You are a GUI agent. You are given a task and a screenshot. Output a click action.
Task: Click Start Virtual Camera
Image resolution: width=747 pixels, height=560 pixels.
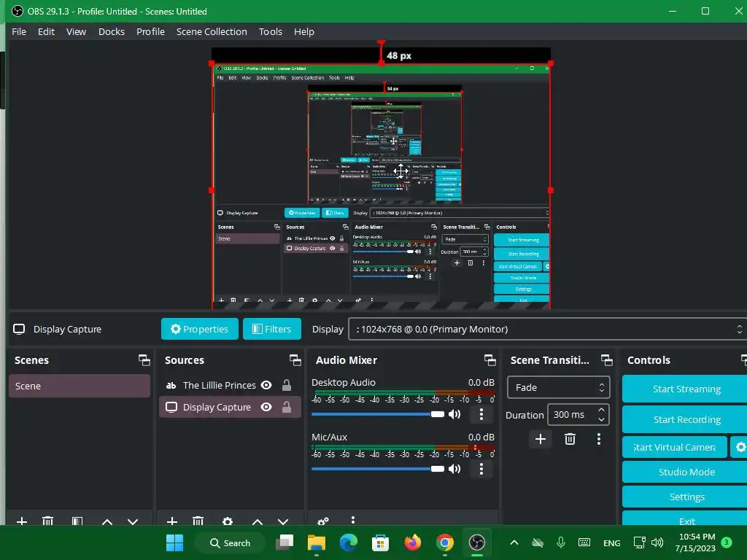click(675, 447)
